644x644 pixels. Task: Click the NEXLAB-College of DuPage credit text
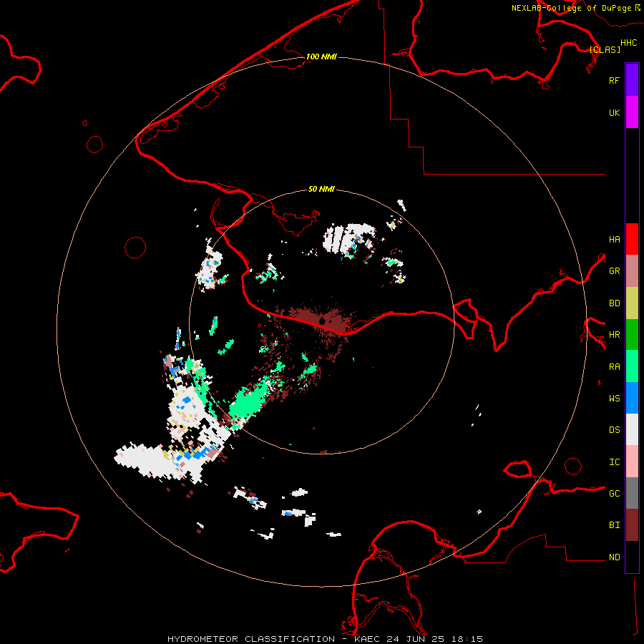pyautogui.click(x=571, y=8)
